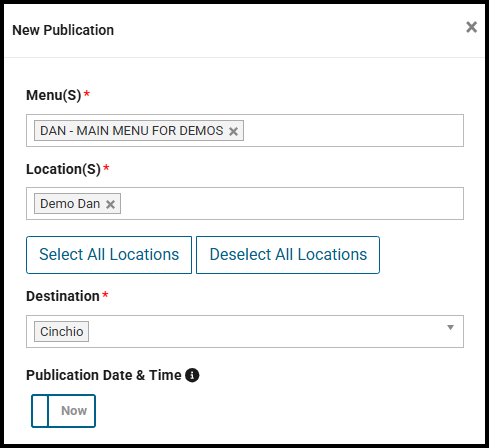489x448 pixels.
Task: Click the toggle handle beside Now
Action: click(x=40, y=411)
